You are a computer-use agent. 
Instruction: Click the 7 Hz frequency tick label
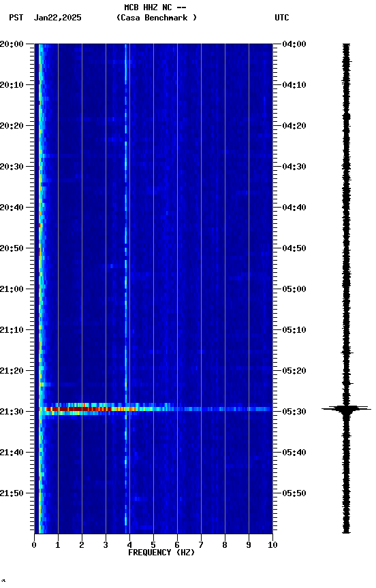pyautogui.click(x=201, y=545)
